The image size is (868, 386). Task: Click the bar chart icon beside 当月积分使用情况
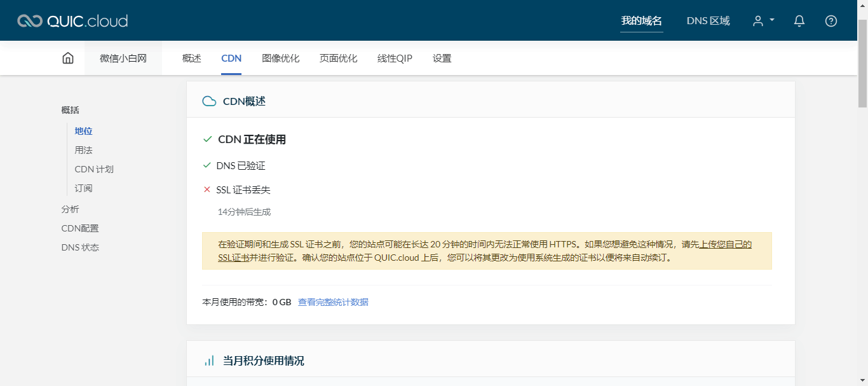coord(209,360)
